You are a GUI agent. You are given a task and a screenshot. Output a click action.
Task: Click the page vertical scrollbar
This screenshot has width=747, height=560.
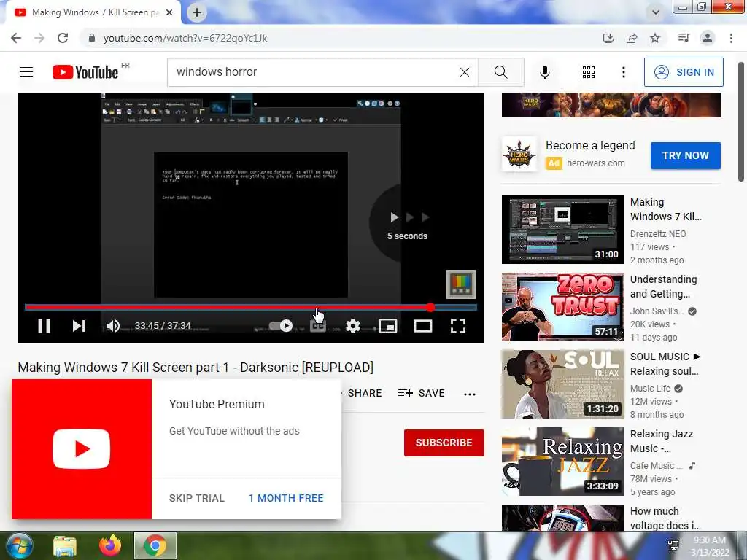tap(741, 122)
